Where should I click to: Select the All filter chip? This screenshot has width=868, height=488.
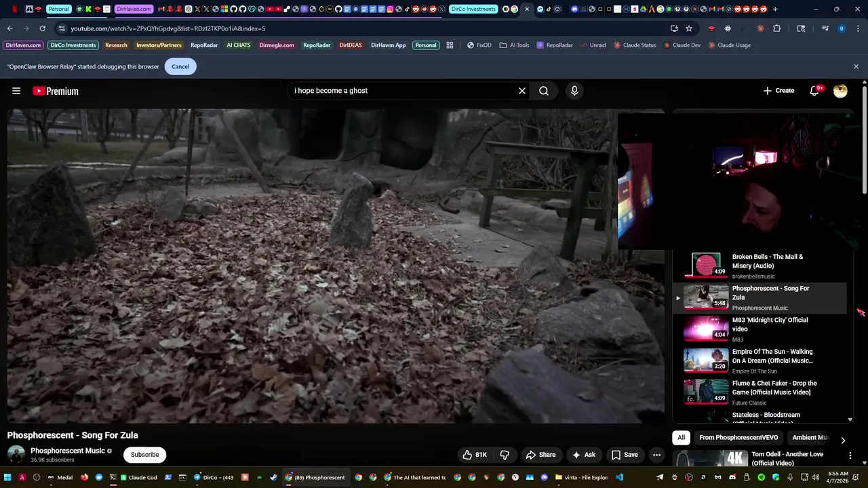tap(681, 438)
